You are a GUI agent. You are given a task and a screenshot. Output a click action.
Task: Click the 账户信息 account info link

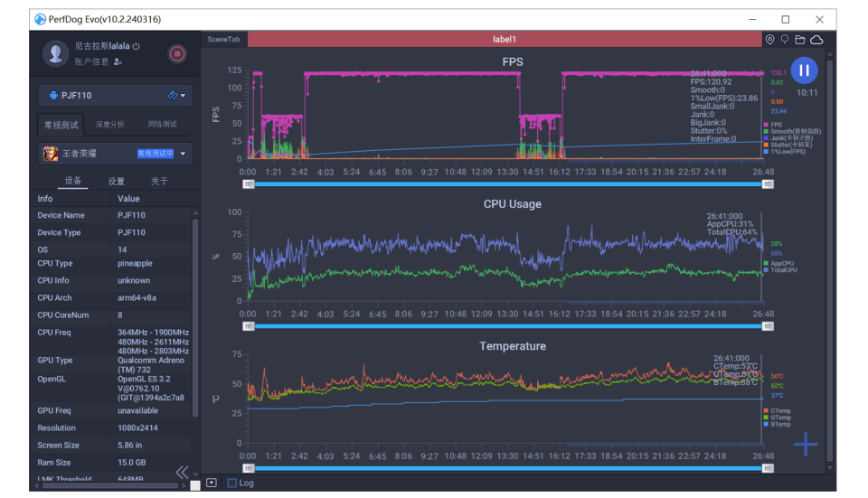[x=92, y=61]
